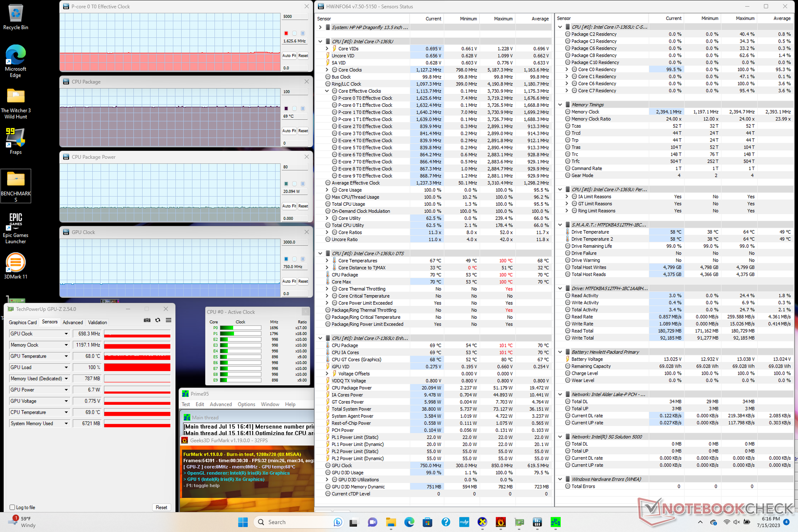This screenshot has width=798, height=532.
Task: Open the GPU Temperature sensor dropdown
Action: click(x=66, y=356)
